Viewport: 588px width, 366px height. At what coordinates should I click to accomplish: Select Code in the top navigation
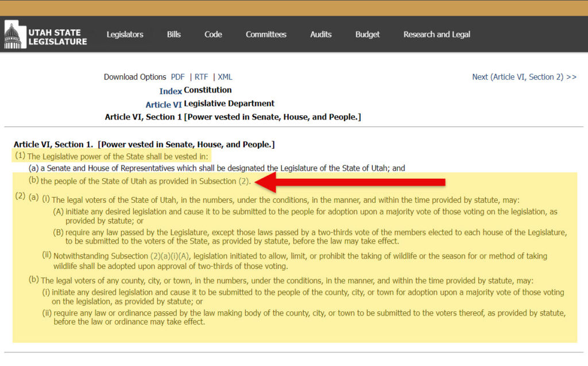(213, 34)
